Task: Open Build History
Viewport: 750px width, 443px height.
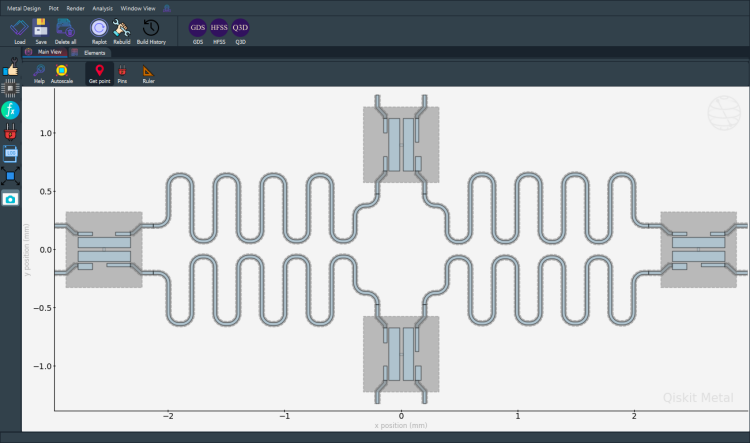Action: click(151, 32)
